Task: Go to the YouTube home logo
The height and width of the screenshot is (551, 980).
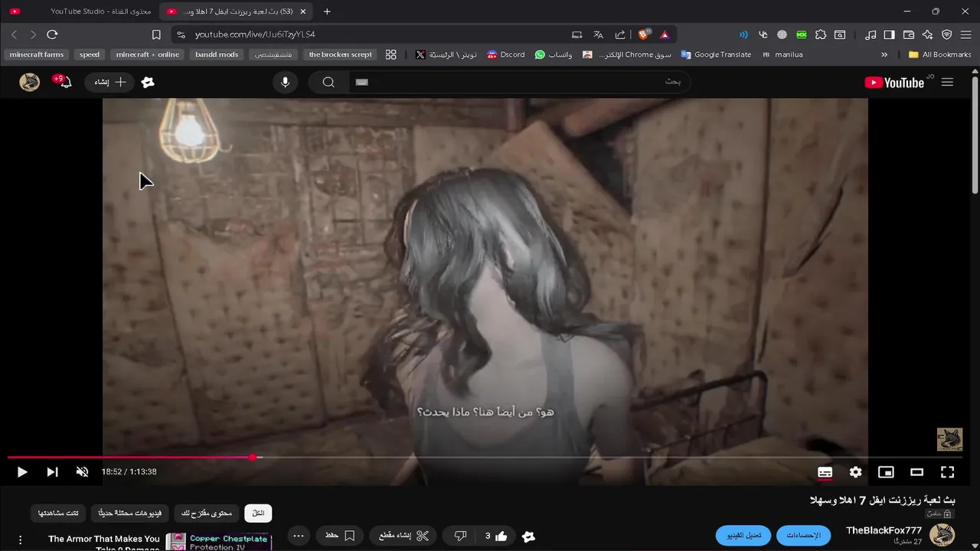Action: pyautogui.click(x=894, y=82)
